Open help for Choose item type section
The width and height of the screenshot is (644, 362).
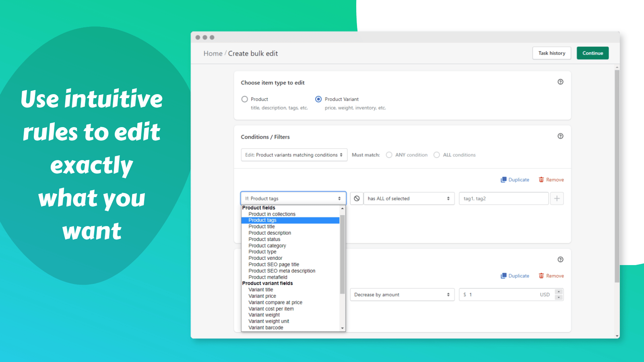coord(560,82)
